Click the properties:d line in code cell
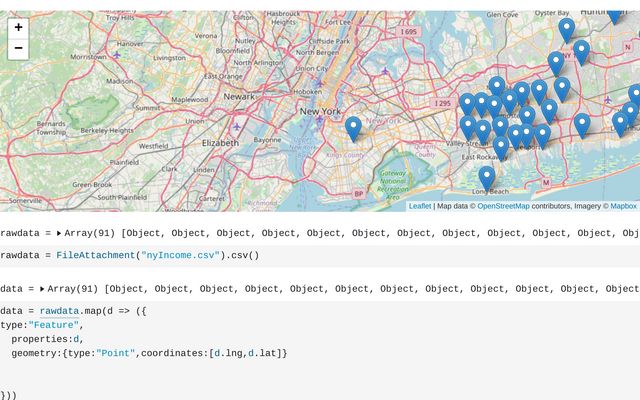This screenshot has width=640, height=400. coord(45,339)
